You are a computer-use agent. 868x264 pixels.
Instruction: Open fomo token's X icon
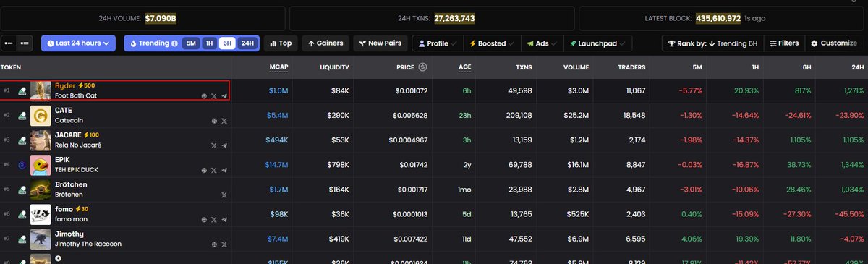pyautogui.click(x=214, y=220)
